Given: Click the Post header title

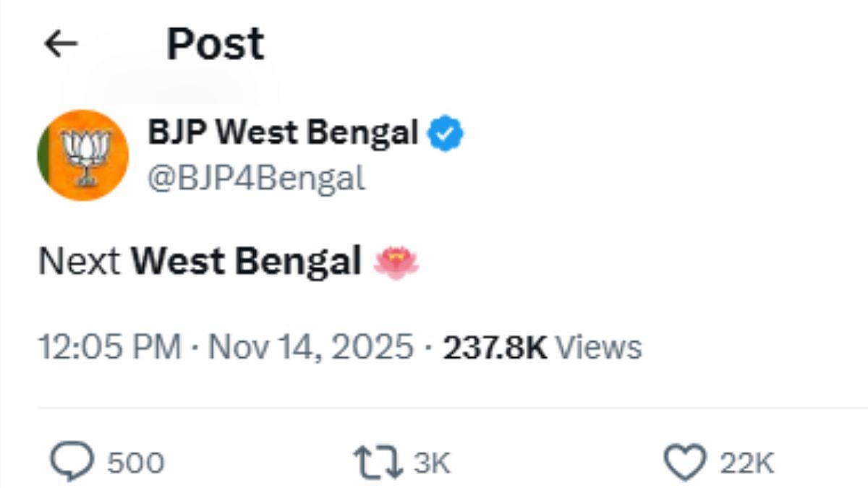Looking at the screenshot, I should [x=215, y=43].
